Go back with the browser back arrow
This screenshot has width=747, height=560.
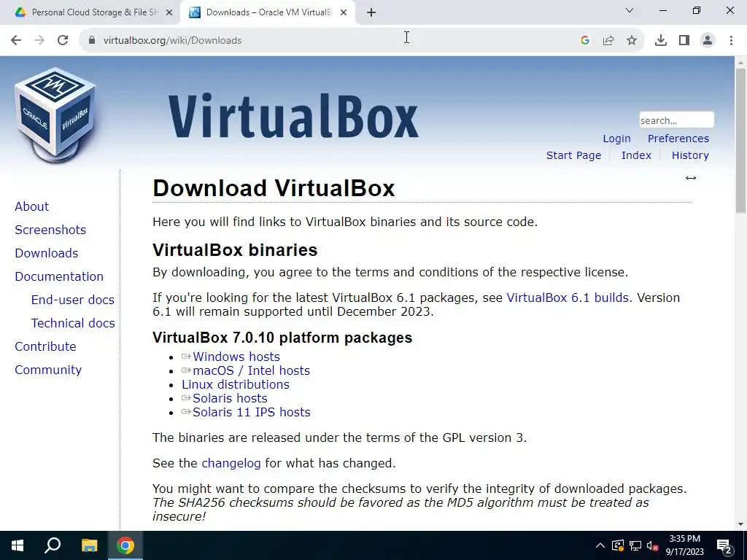coord(16,40)
